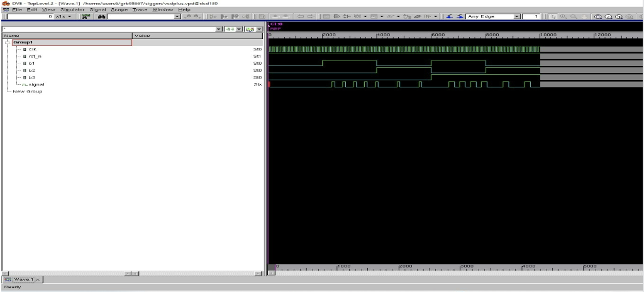
Task: Click the signal icon in the signal row
Action: coord(25,84)
